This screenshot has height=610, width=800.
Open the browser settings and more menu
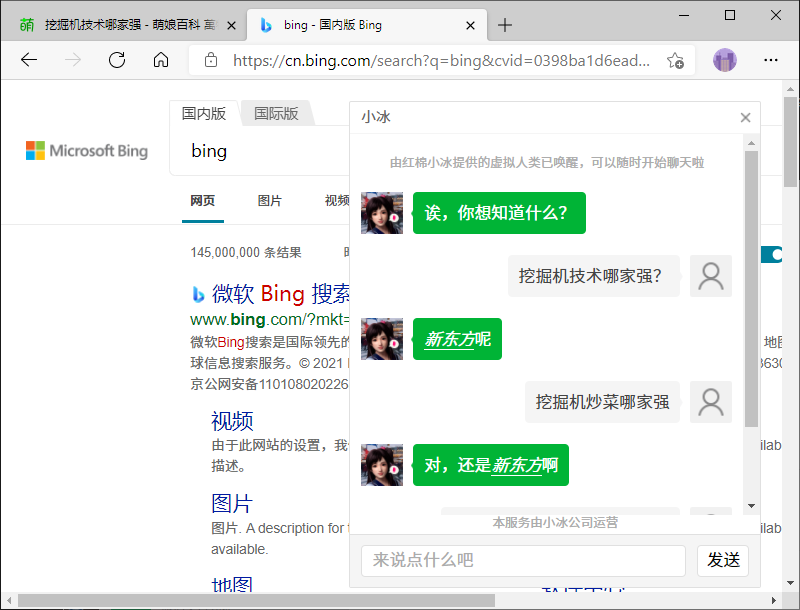[x=772, y=60]
